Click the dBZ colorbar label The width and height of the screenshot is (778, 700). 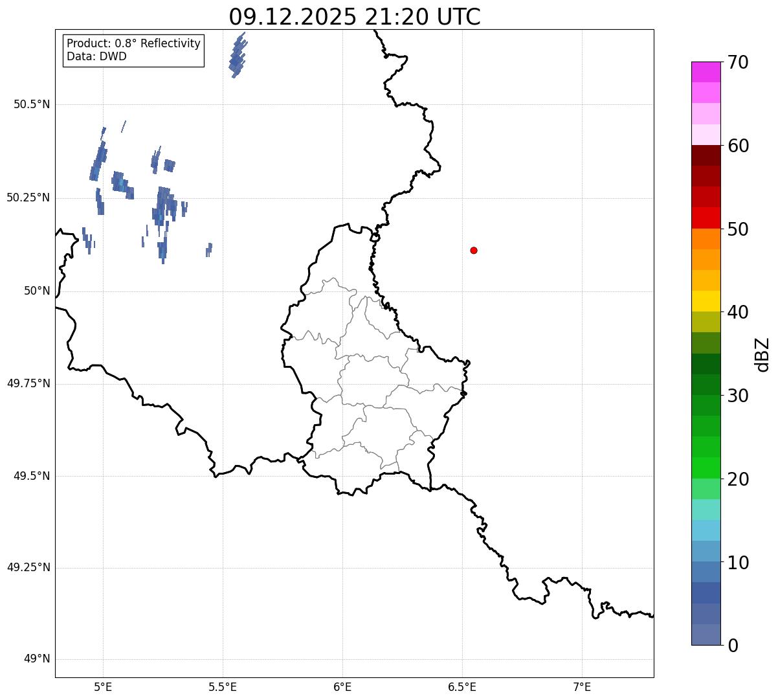(x=762, y=354)
